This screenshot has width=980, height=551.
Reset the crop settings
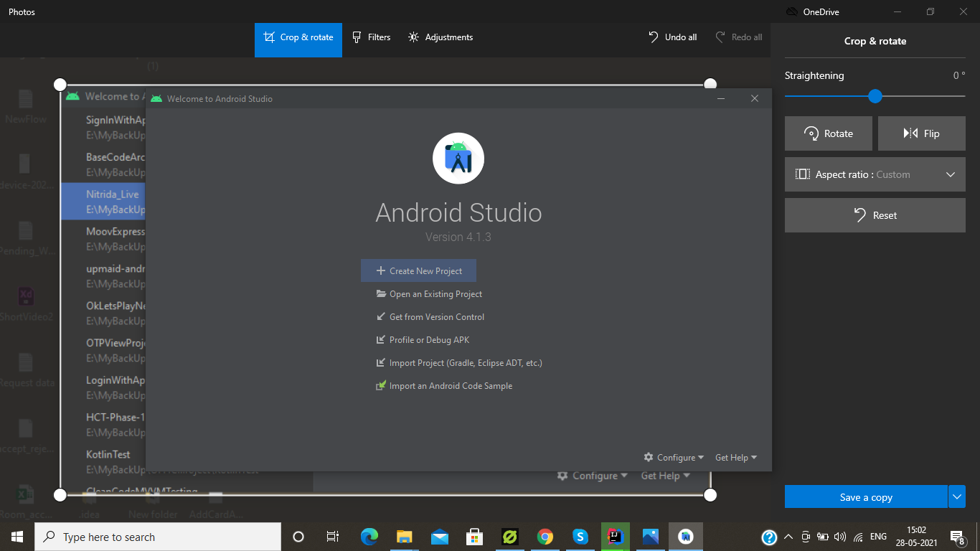[875, 215]
